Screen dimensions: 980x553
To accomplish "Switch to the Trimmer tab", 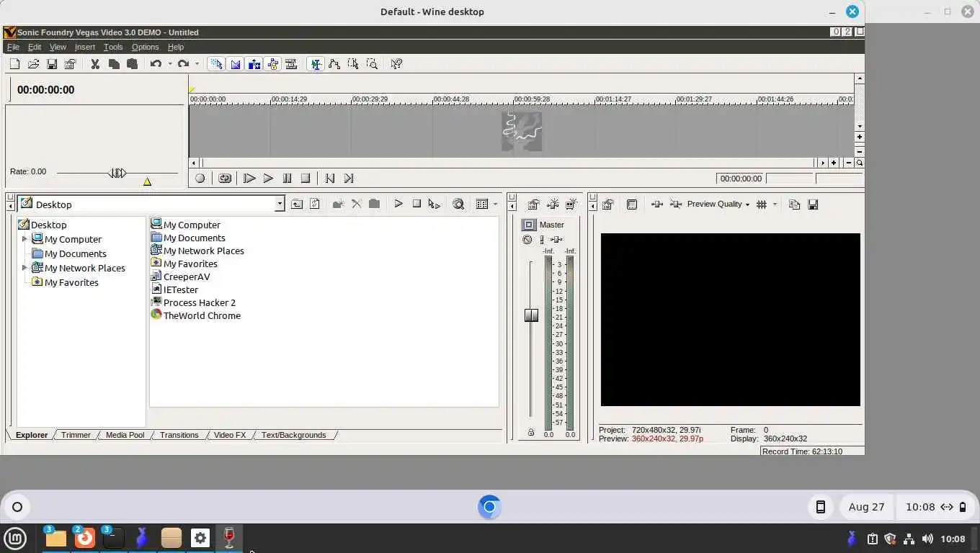I will click(x=76, y=435).
